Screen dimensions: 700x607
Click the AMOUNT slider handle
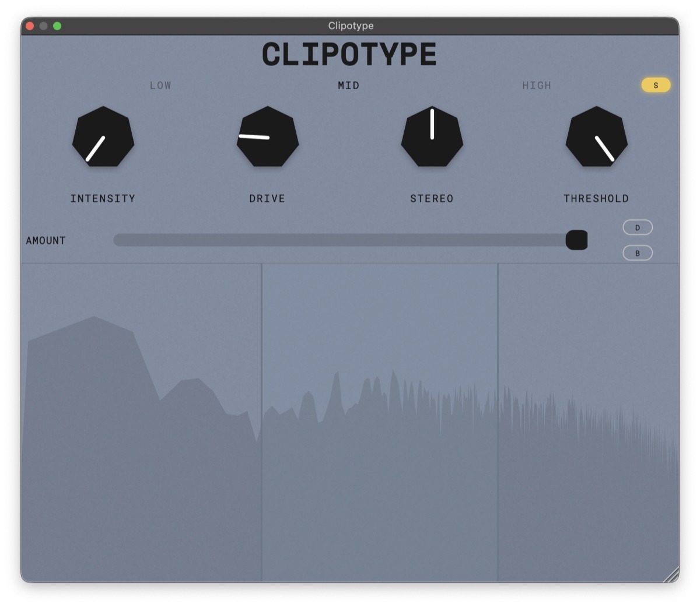pos(577,240)
